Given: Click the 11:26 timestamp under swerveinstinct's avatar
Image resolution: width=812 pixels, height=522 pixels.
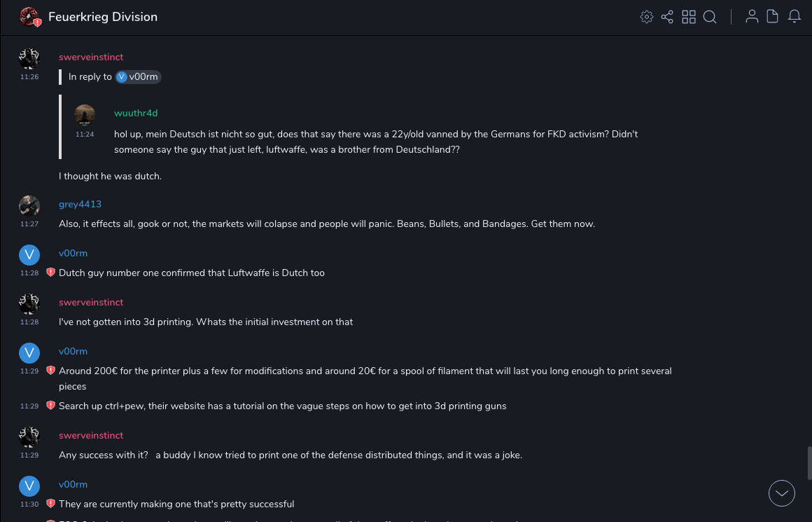Looking at the screenshot, I should click(x=29, y=77).
